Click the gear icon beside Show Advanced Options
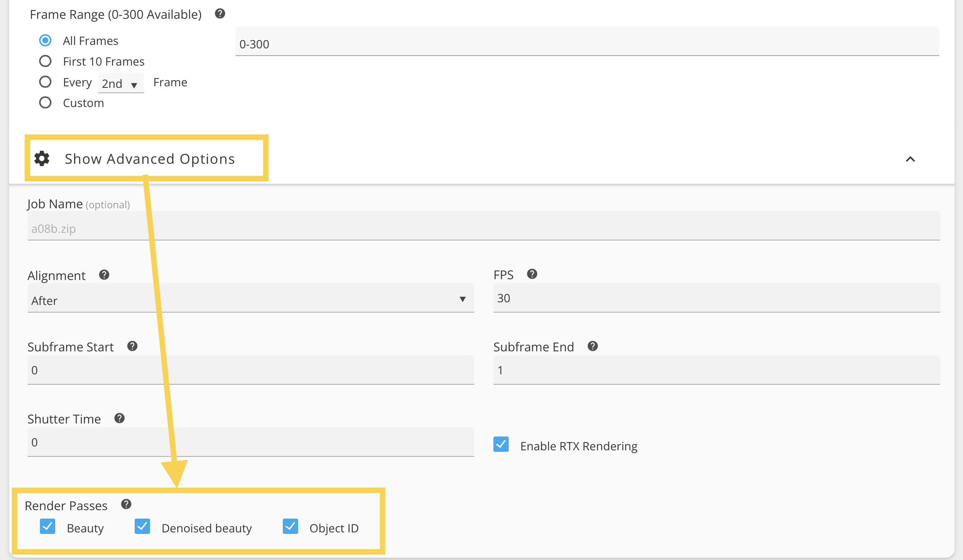The width and height of the screenshot is (963, 560). click(x=42, y=158)
